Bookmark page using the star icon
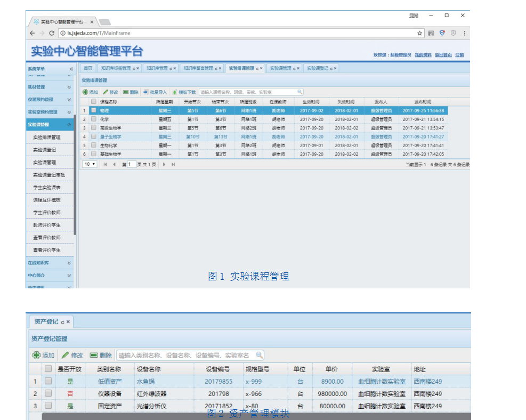Viewport: 526px width, 420px height. pos(419,33)
